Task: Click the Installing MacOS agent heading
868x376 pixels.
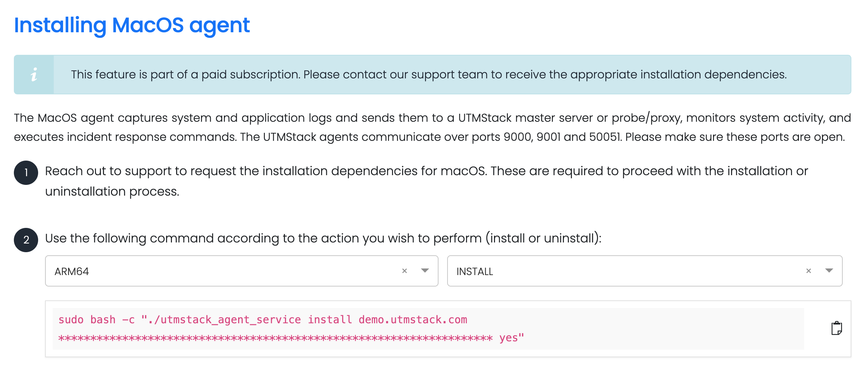Action: (132, 25)
